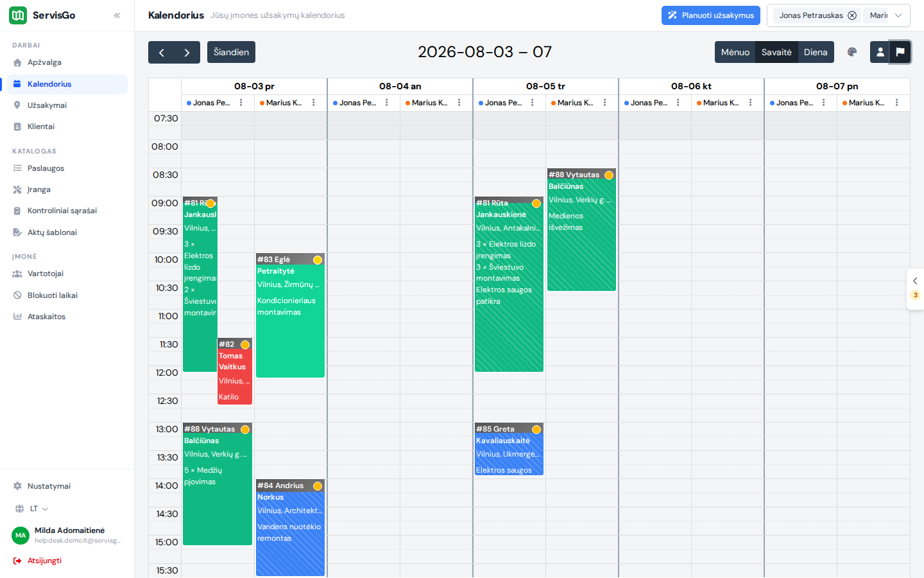
Task: Toggle the person grouping view icon
Action: tap(880, 52)
